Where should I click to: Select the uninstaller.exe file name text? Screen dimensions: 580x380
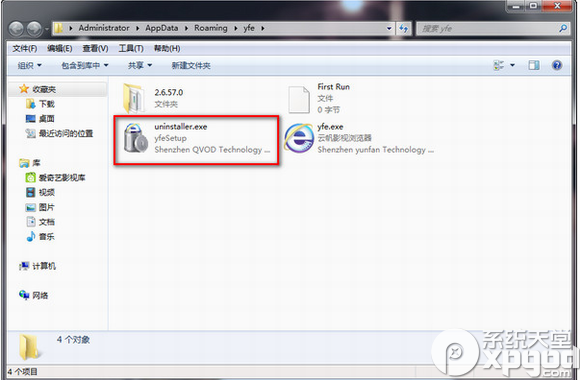pyautogui.click(x=181, y=127)
